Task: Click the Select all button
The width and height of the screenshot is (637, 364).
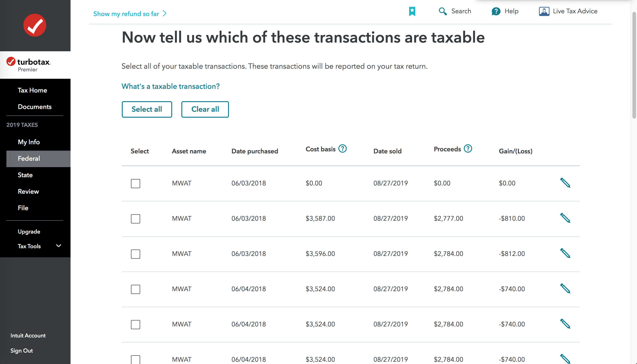Action: point(147,109)
